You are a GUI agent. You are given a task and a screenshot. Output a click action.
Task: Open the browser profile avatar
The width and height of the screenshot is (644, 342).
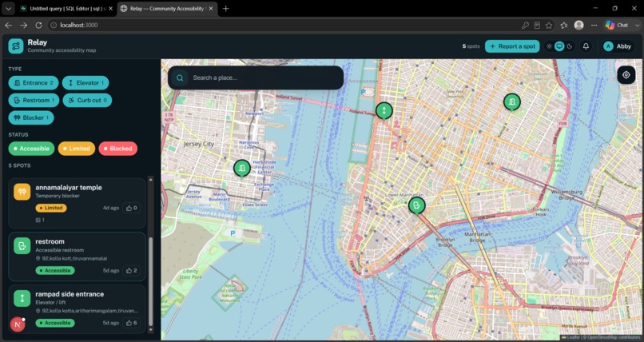579,25
